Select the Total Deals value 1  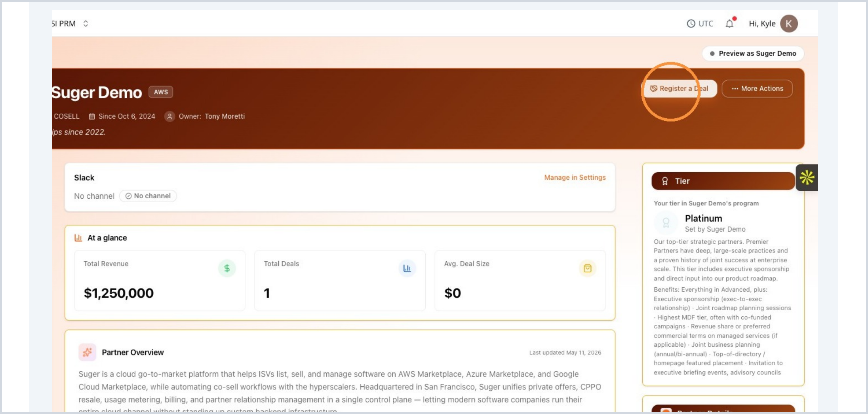[x=267, y=293]
